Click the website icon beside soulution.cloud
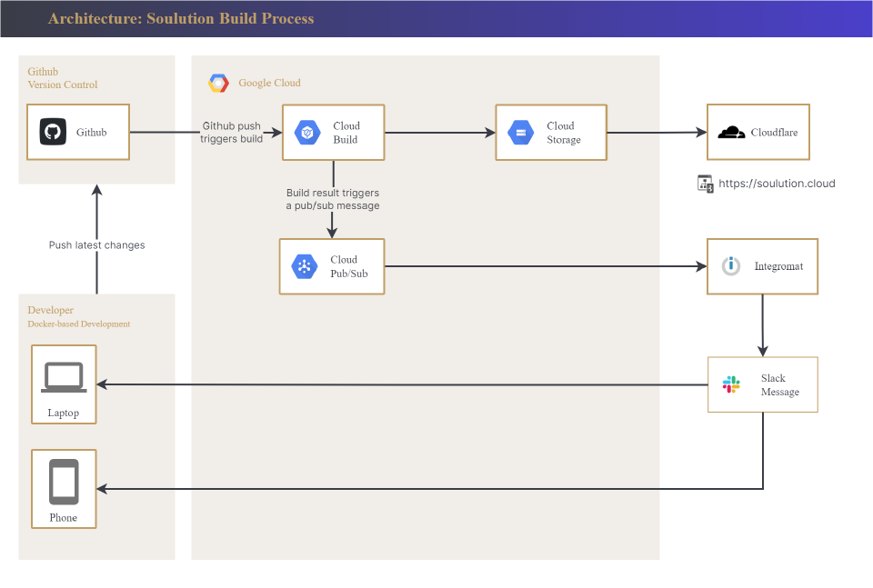873x588 pixels. [x=706, y=184]
